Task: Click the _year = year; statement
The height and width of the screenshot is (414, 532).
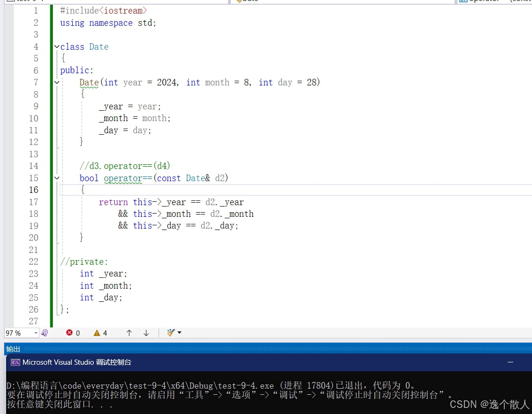Action: tap(130, 107)
